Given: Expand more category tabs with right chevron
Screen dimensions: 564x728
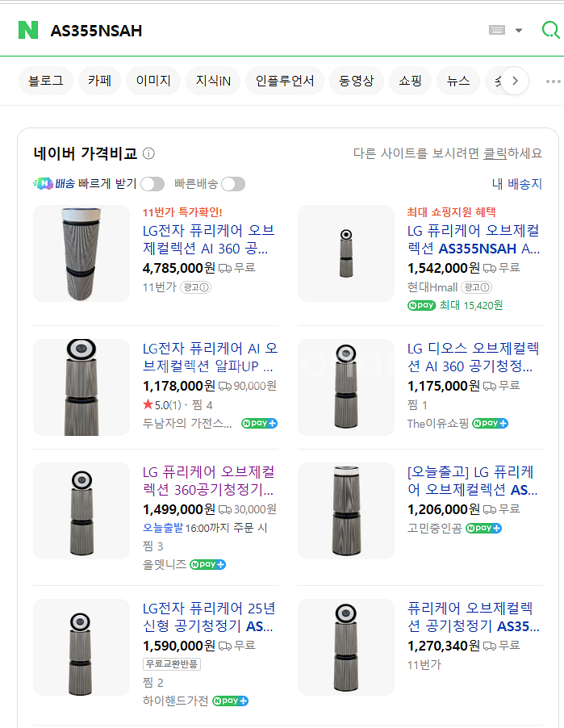Looking at the screenshot, I should point(515,81).
